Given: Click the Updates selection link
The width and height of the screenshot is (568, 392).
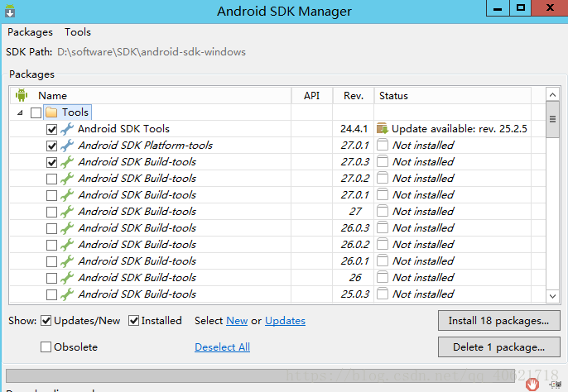Looking at the screenshot, I should (285, 321).
